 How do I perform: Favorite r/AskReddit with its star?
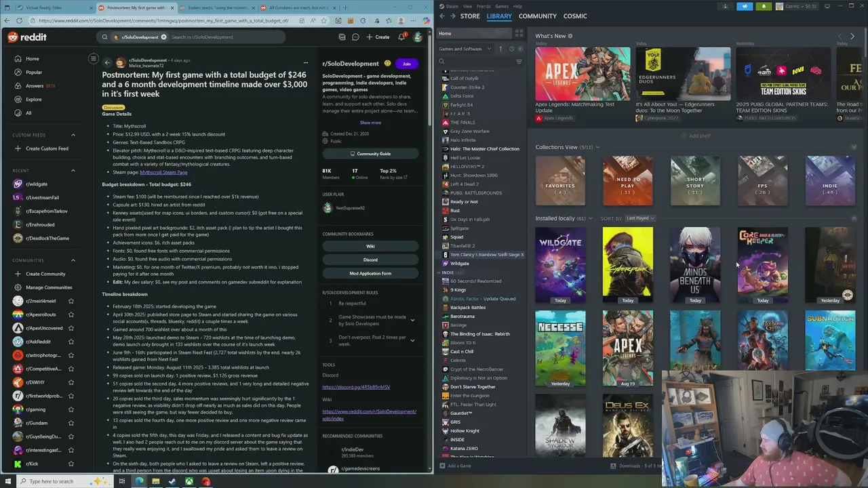point(71,342)
